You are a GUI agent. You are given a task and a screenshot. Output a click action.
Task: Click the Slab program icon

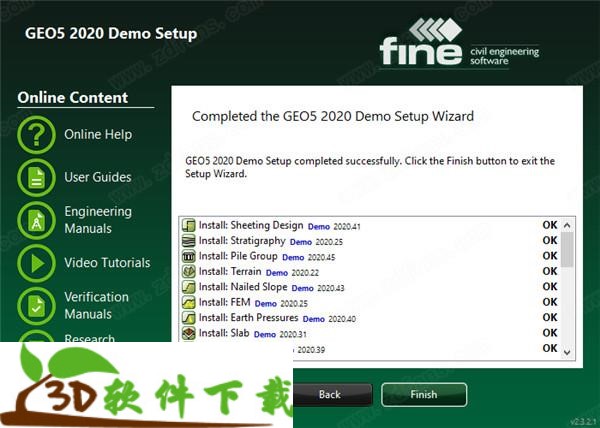pos(189,333)
